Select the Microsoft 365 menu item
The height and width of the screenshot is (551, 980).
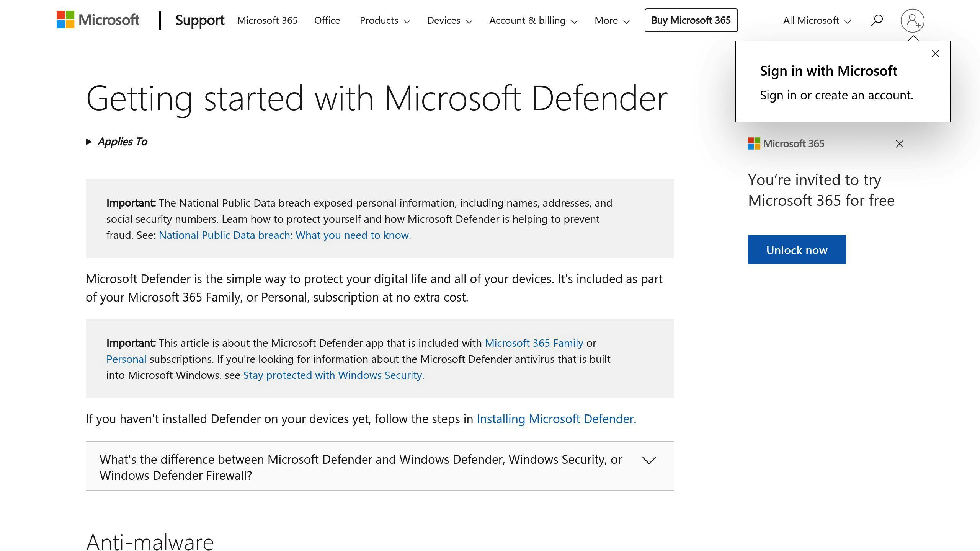pos(267,20)
